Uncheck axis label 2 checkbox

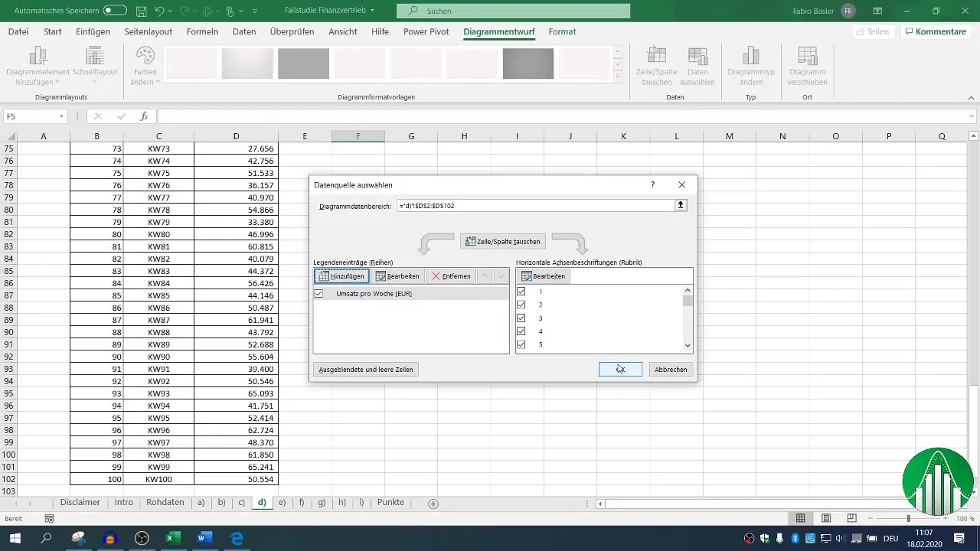point(521,305)
